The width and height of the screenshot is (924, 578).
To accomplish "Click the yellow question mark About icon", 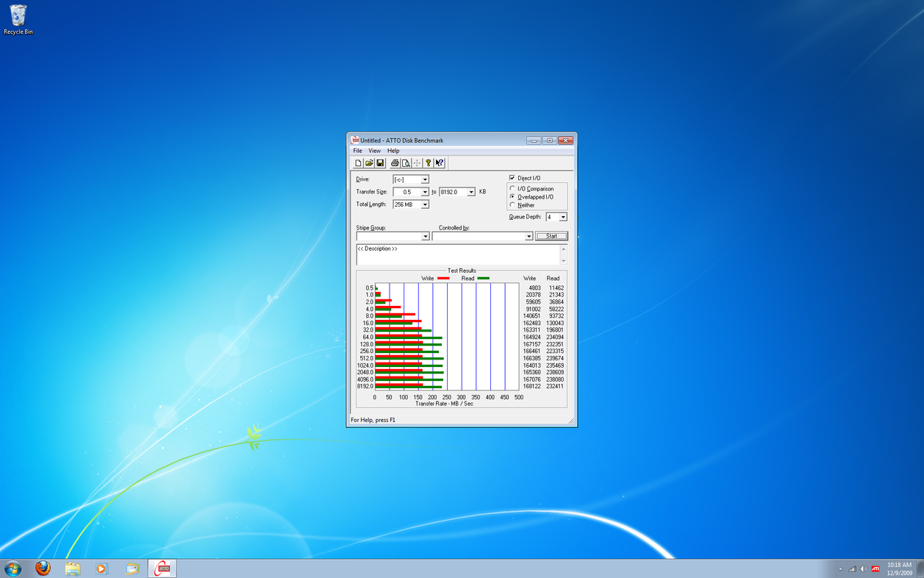I will (428, 163).
